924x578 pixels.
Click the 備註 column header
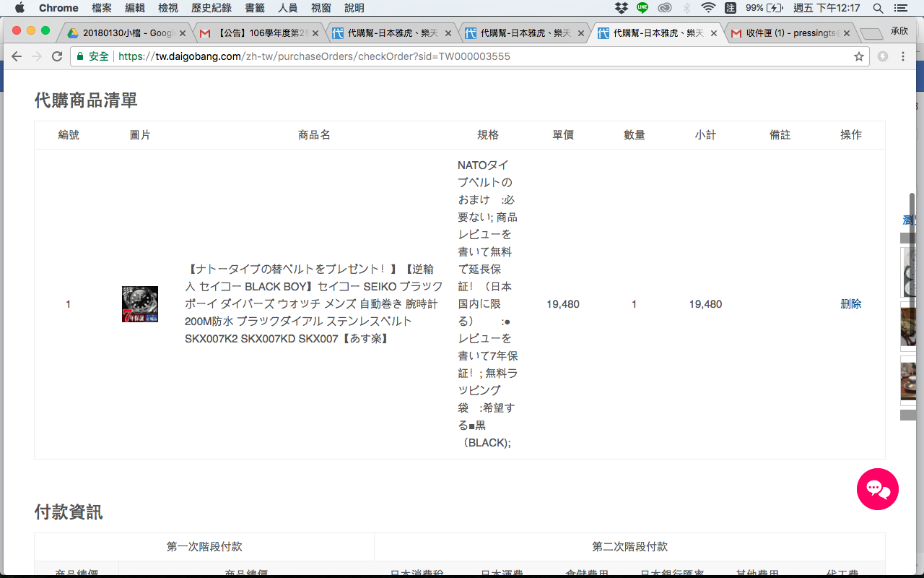(780, 135)
